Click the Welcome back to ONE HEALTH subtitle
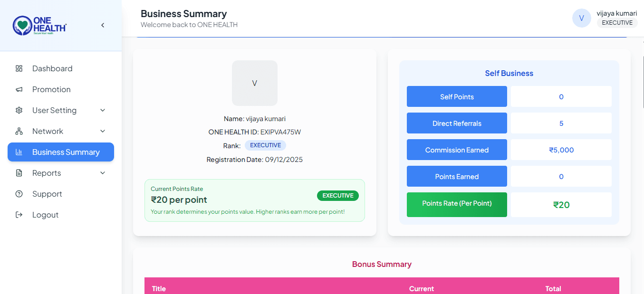The image size is (644, 294). pyautogui.click(x=189, y=25)
